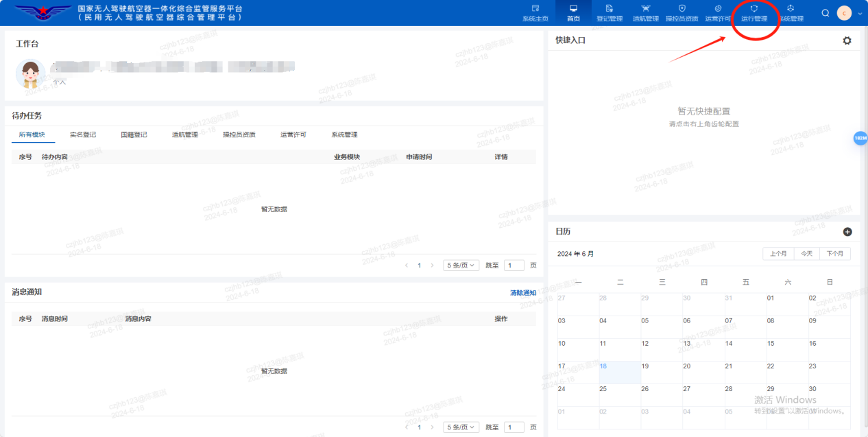Viewport: 868px width, 437px height.
Task: Click previous page arrow in 待办任务
Action: coord(407,265)
